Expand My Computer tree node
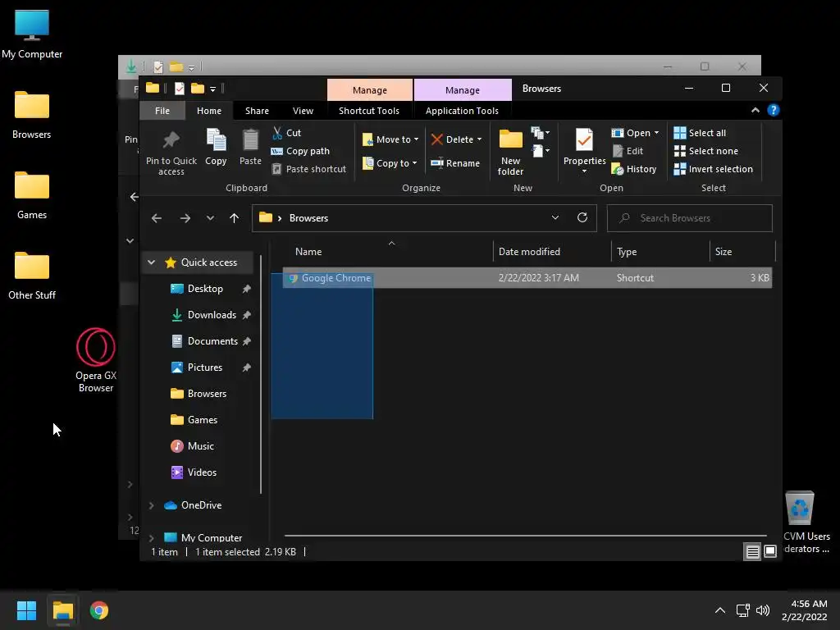Image resolution: width=840 pixels, height=630 pixels. 151,537
